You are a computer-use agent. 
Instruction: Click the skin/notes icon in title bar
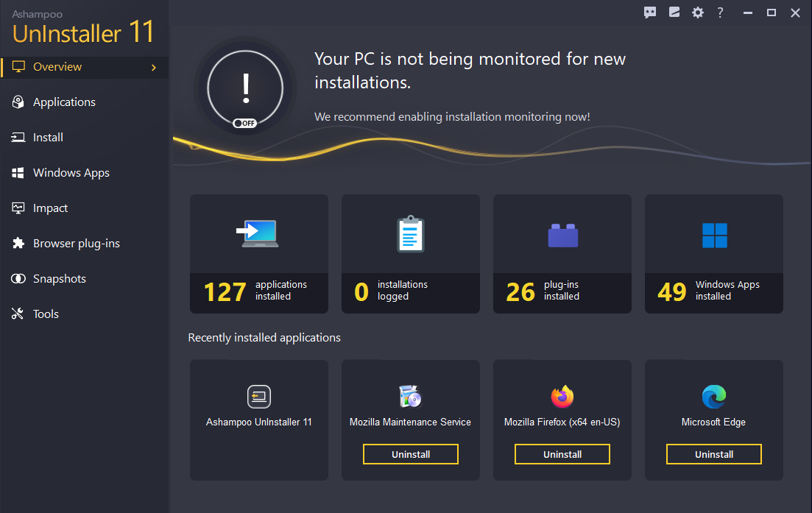coord(674,12)
